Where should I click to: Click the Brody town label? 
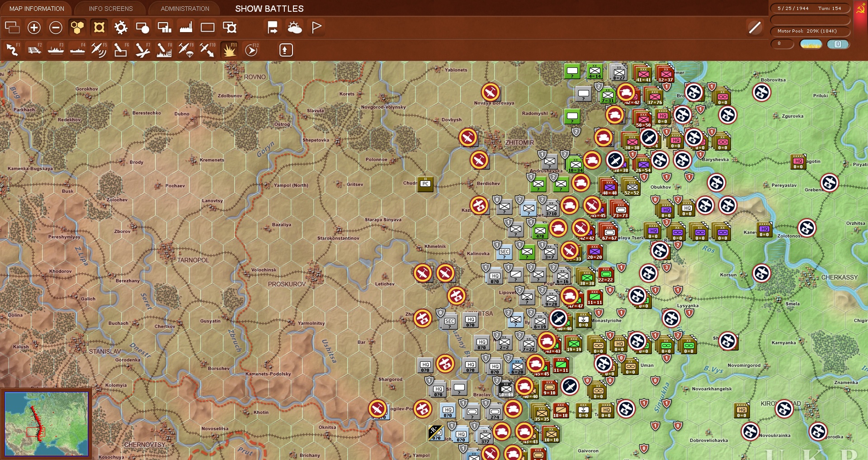(137, 162)
